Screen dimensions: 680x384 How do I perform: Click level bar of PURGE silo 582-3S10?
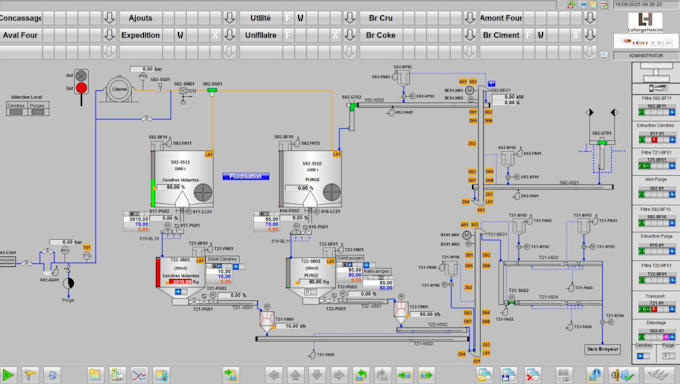281,178
